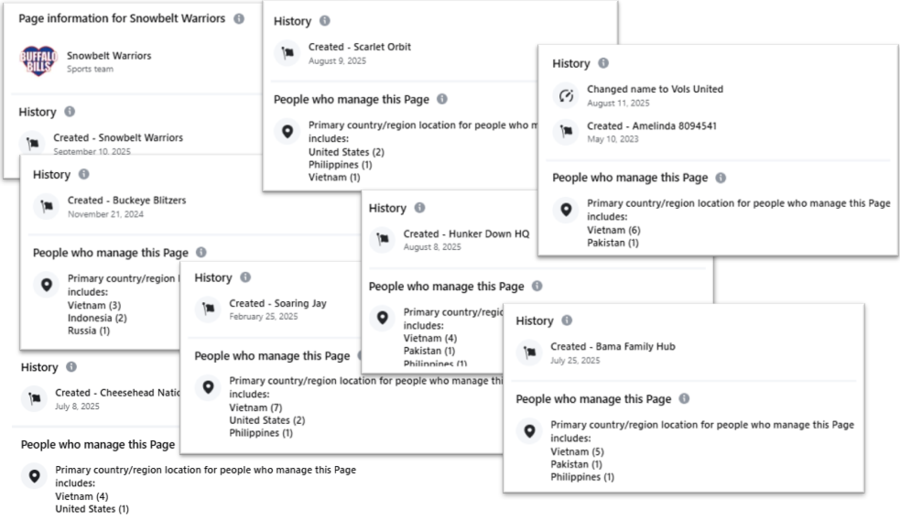This screenshot has width=900, height=521.
Task: Click the flag icon beside Created - Hunker Down HQ
Action: click(x=382, y=239)
